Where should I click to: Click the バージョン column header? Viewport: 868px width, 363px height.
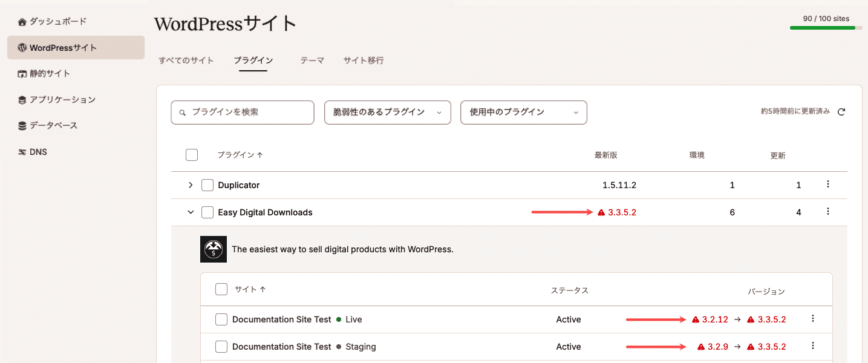click(766, 292)
